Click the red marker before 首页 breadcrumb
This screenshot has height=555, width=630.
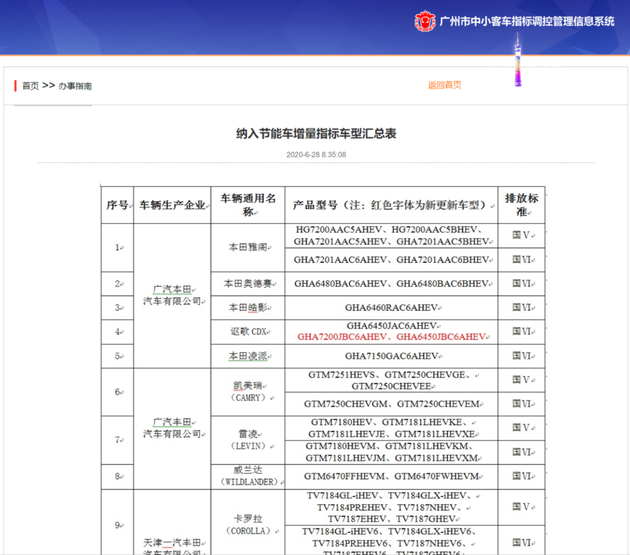[16, 86]
